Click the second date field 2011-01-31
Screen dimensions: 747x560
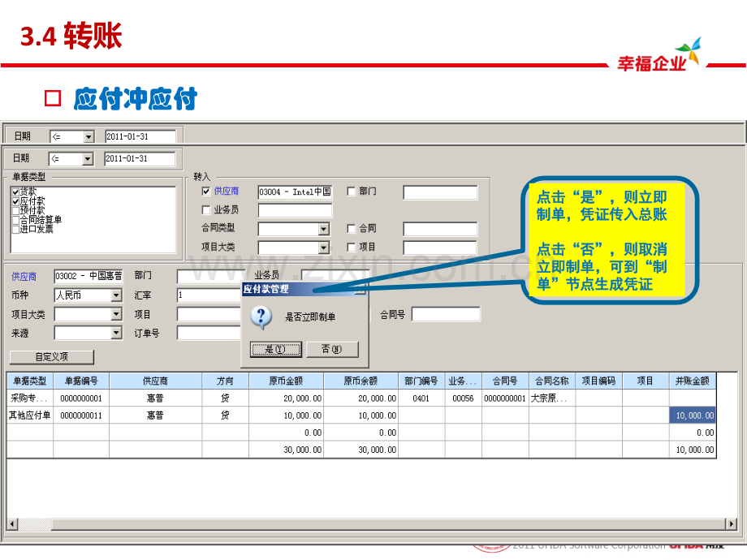[140, 158]
